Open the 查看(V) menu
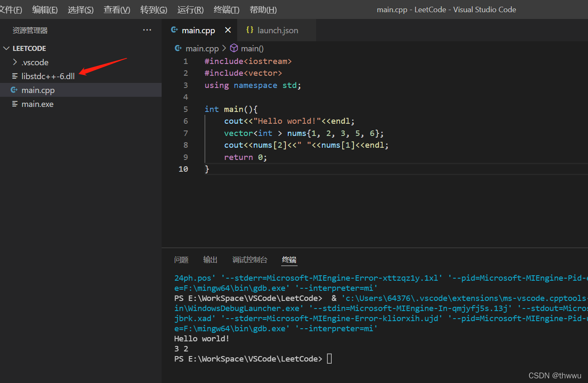The height and width of the screenshot is (383, 588). 117,10
